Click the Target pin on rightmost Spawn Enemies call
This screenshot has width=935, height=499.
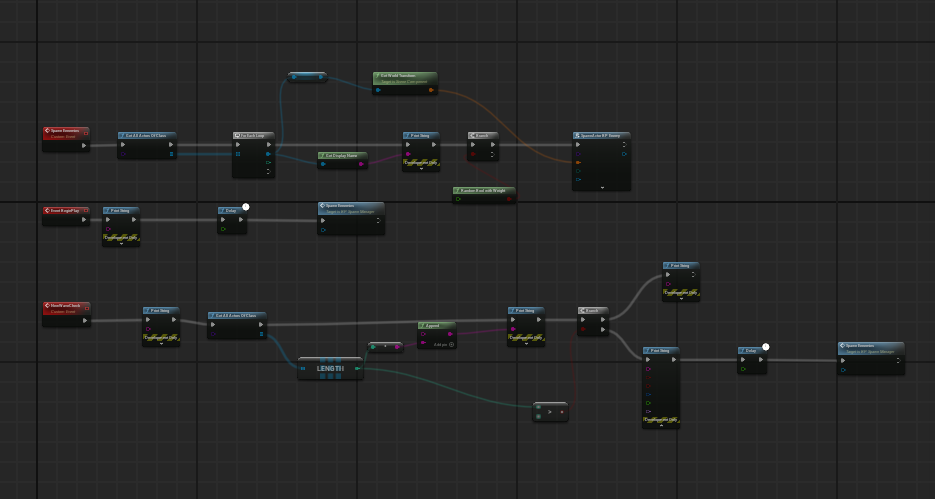[x=843, y=370]
